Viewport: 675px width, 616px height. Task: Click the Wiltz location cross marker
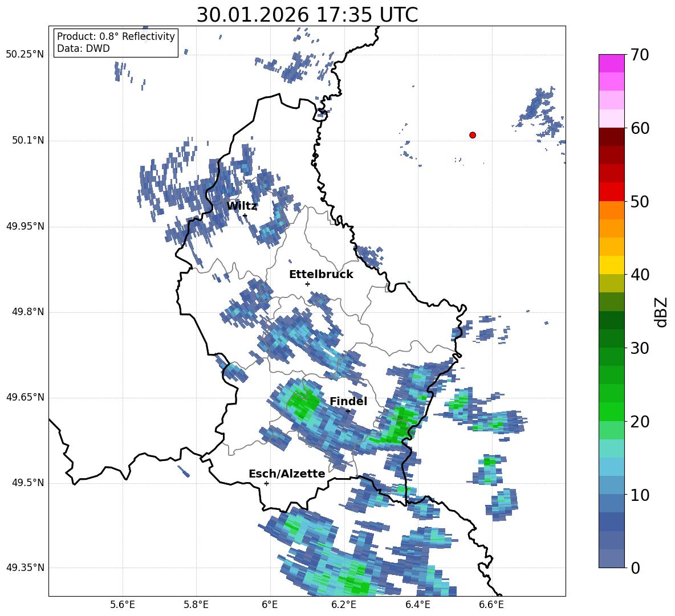[245, 215]
